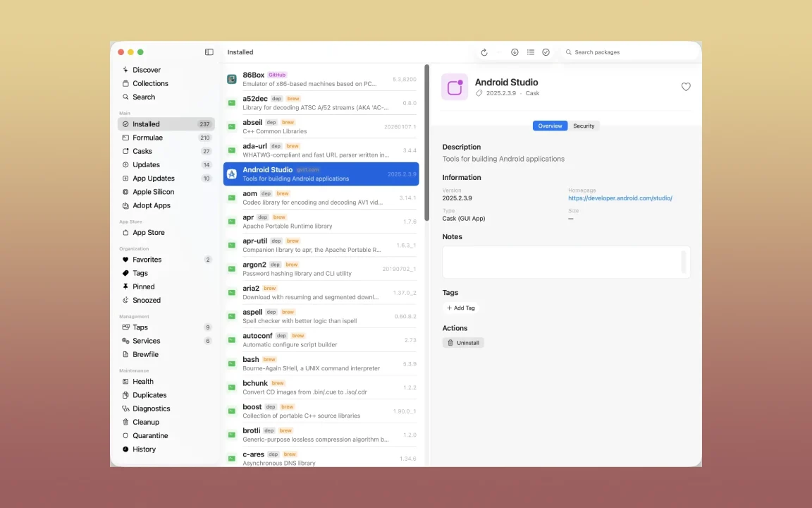Select the boost package row

321,411
